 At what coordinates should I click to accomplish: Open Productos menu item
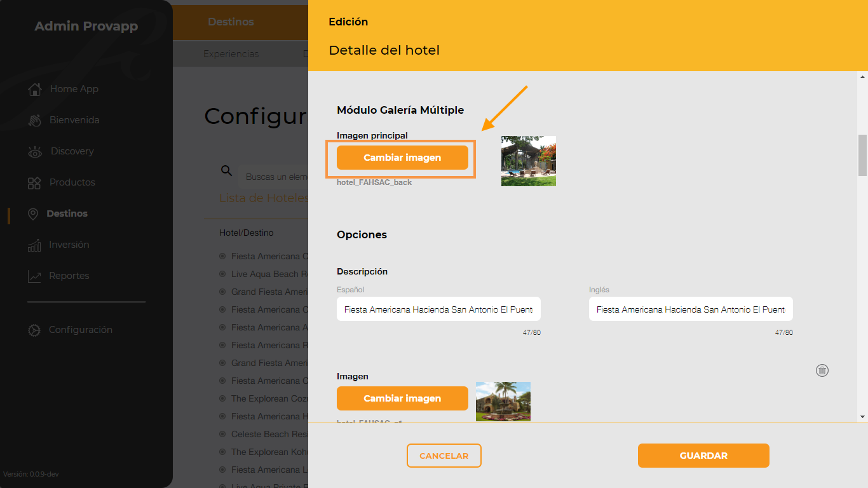72,182
